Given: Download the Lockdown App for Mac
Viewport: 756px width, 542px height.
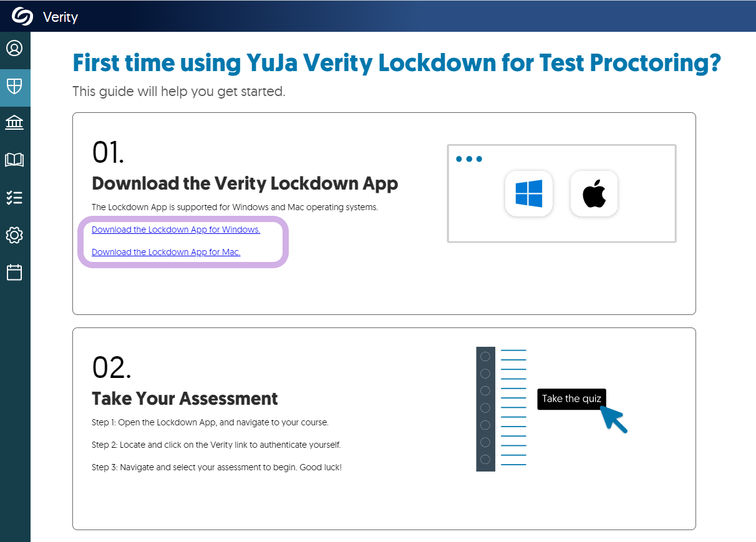Looking at the screenshot, I should pos(166,252).
